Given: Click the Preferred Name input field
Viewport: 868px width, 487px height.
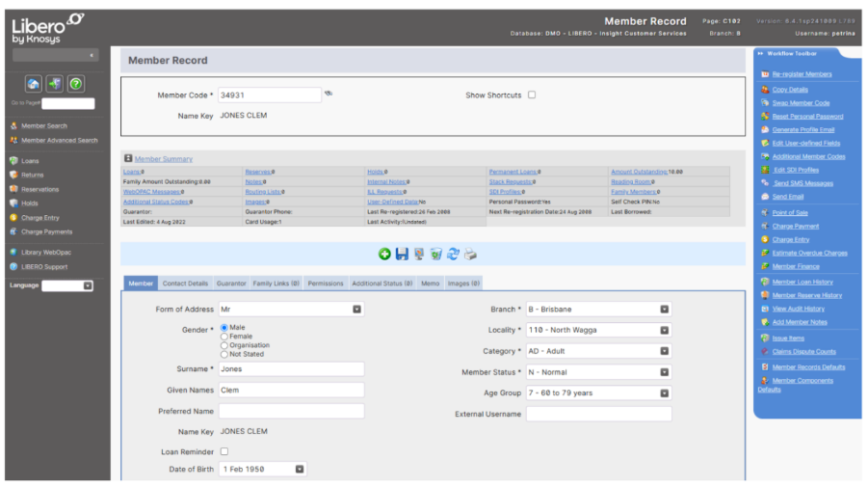Looking at the screenshot, I should coord(291,411).
